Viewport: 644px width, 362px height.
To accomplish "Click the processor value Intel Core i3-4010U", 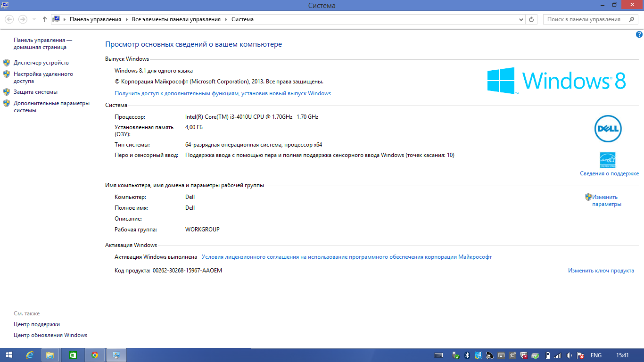I will click(252, 117).
